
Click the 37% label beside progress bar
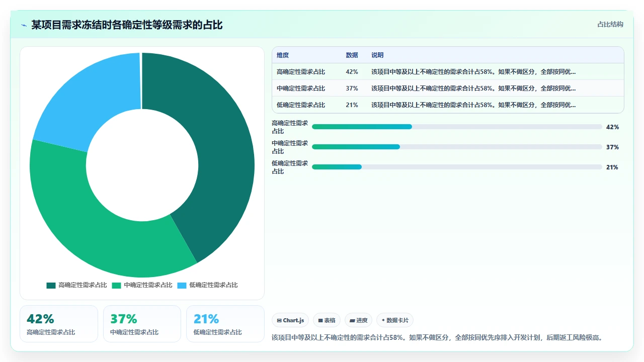[x=612, y=147]
